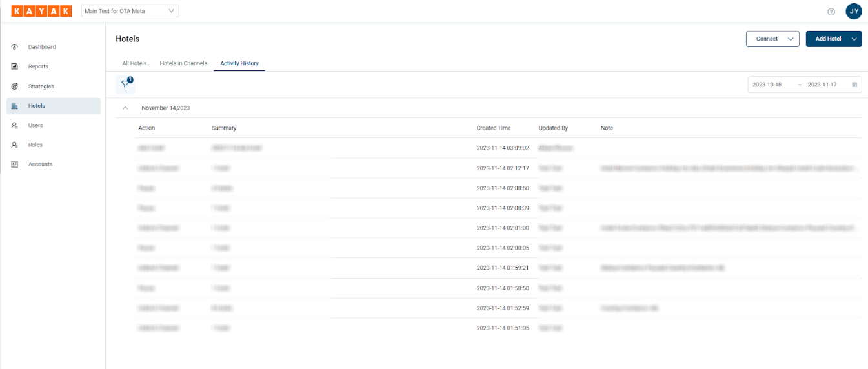Click the end date 2023-11-17 field
This screenshot has height=369, width=868.
(x=822, y=85)
